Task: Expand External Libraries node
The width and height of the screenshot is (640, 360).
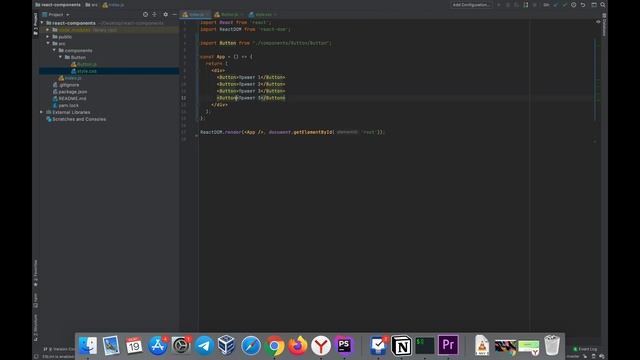Action: point(42,112)
